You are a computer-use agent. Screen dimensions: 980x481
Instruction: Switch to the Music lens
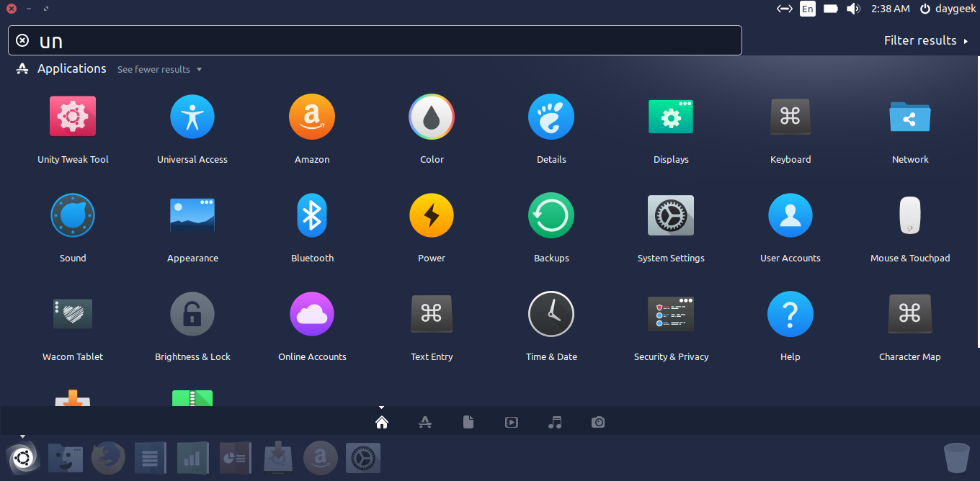[x=555, y=422]
